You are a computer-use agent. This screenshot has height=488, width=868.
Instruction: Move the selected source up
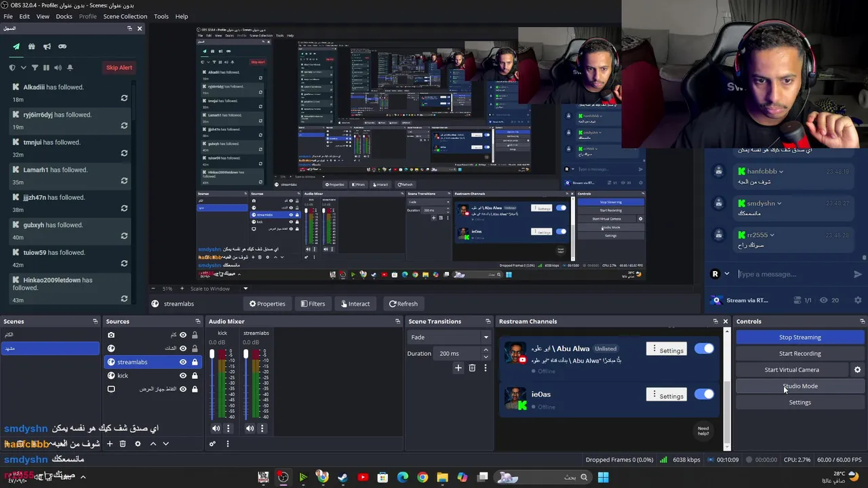(153, 444)
